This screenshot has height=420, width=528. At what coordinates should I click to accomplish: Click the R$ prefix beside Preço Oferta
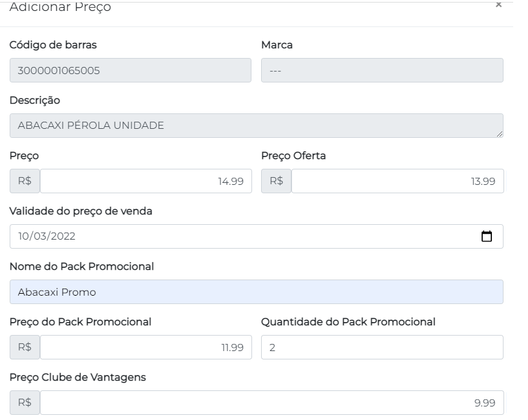coord(277,181)
